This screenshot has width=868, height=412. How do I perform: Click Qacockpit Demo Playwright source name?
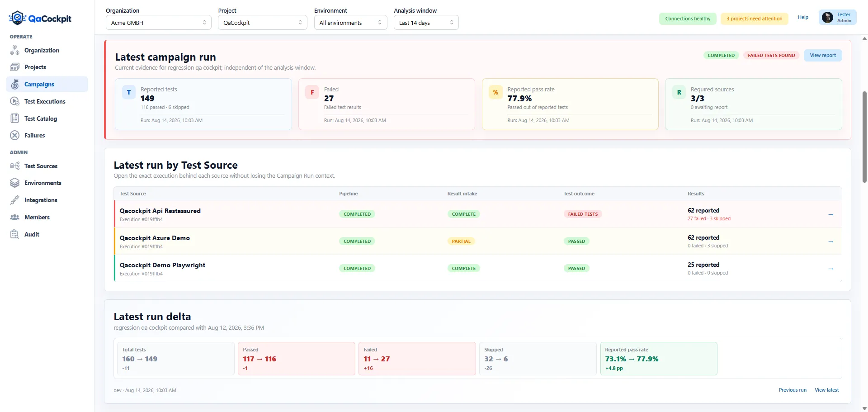point(162,265)
